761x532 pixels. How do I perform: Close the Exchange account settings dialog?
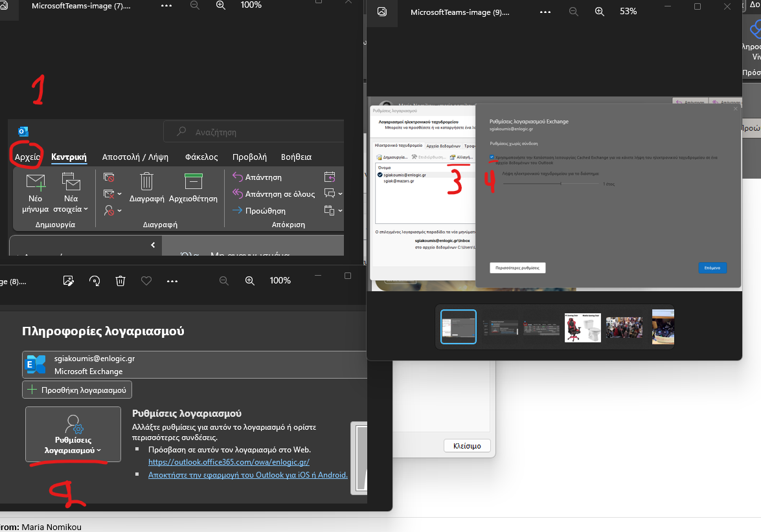pyautogui.click(x=735, y=109)
